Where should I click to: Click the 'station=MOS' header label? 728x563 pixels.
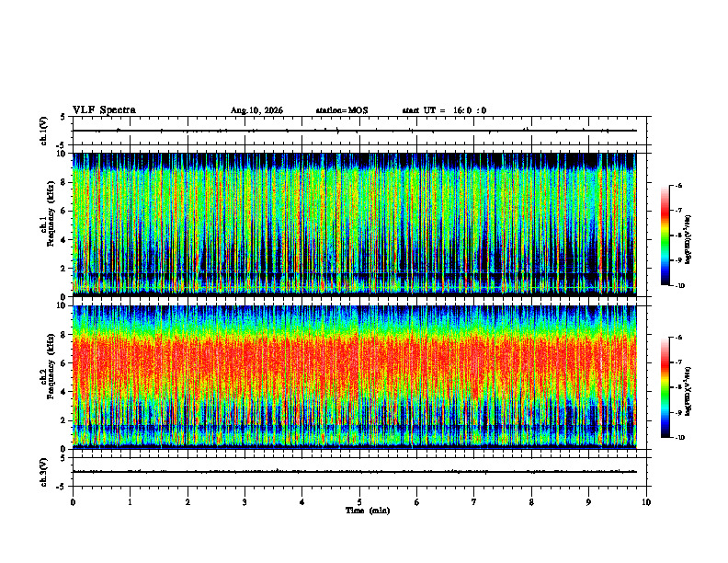342,110
